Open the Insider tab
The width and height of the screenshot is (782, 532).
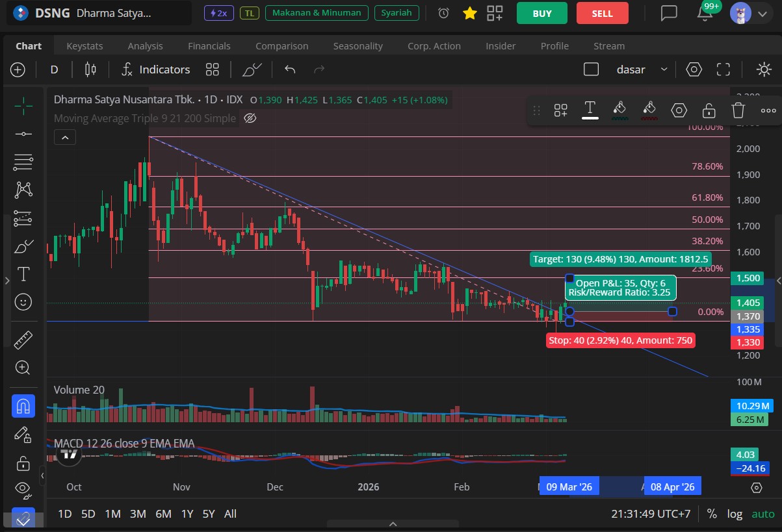(501, 46)
